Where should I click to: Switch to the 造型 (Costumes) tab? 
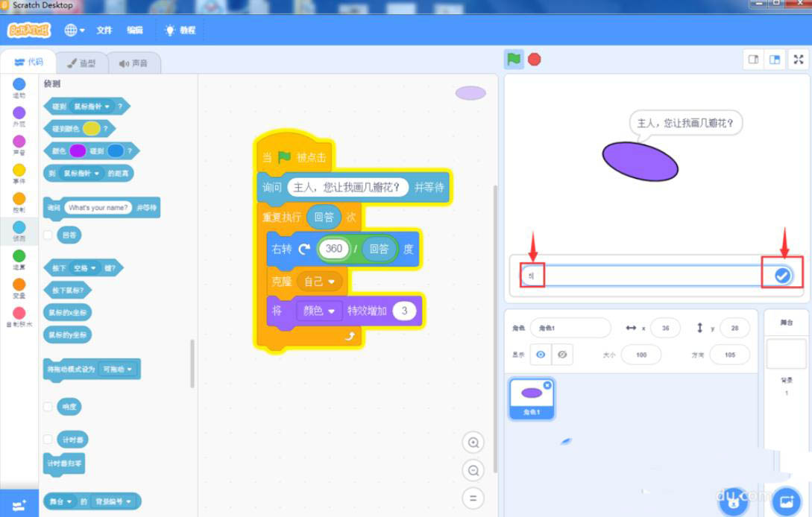(x=82, y=63)
